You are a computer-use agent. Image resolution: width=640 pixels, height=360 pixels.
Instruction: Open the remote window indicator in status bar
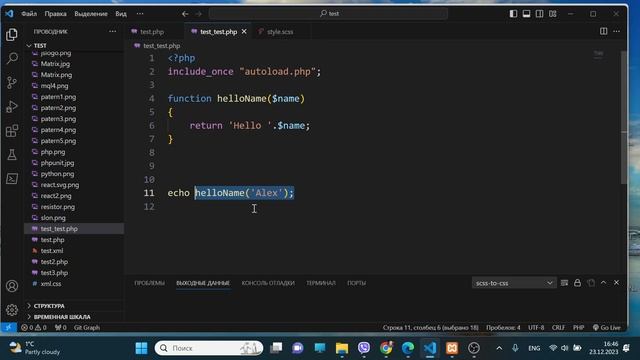[9, 327]
